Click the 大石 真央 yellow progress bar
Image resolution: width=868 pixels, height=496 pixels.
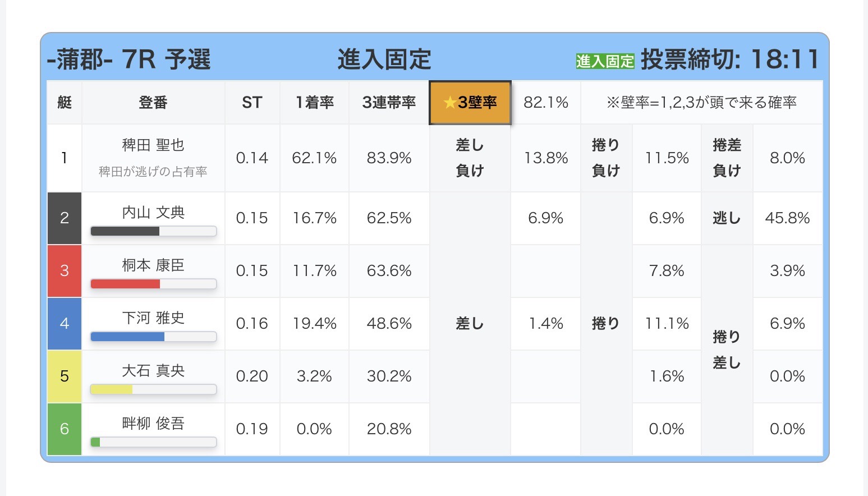click(x=153, y=389)
